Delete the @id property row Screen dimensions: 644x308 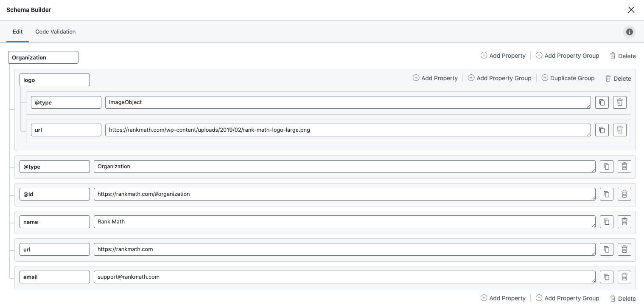click(x=624, y=194)
